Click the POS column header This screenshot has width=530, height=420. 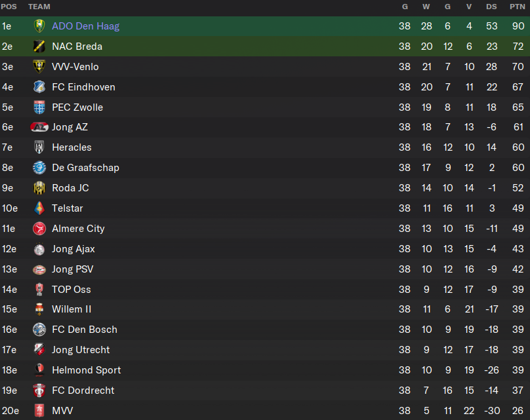tap(9, 7)
